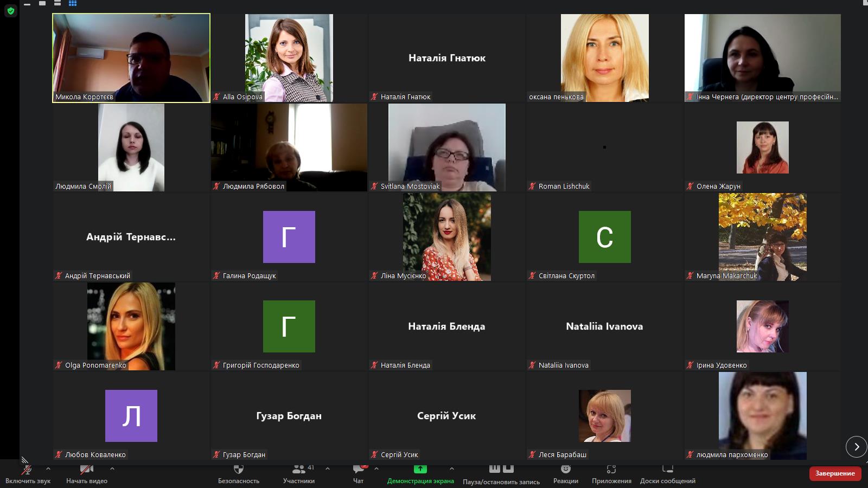Go to the next page of participants

pos(857,447)
